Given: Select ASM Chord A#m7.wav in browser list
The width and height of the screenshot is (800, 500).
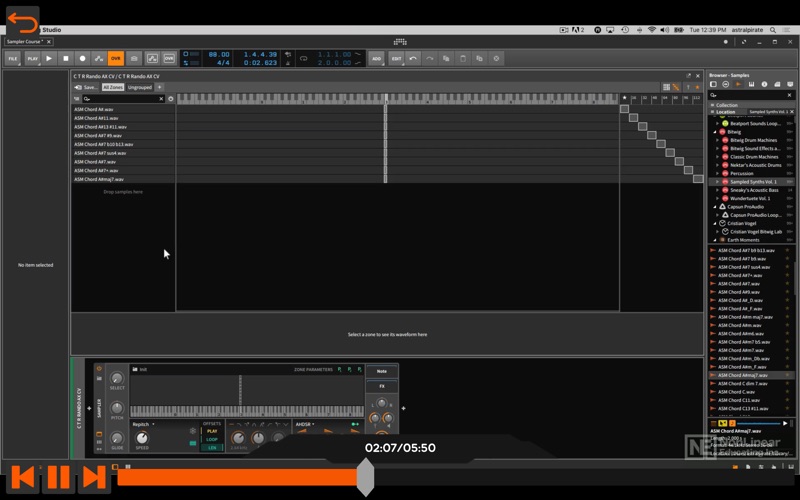Looking at the screenshot, I should tap(740, 350).
